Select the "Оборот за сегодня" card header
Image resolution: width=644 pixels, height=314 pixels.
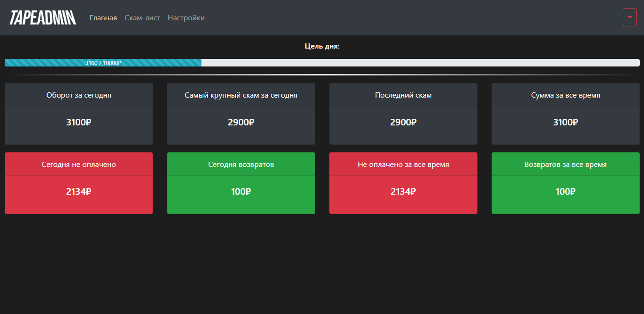coord(79,95)
